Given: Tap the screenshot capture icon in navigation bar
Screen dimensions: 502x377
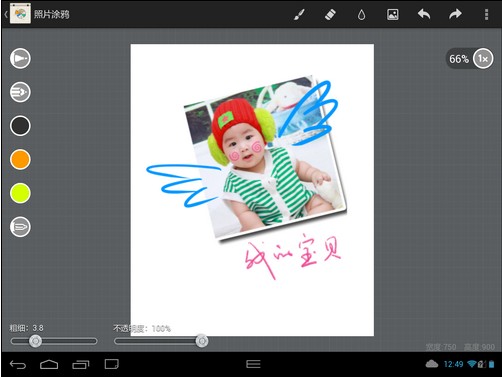Looking at the screenshot, I should click(x=111, y=364).
